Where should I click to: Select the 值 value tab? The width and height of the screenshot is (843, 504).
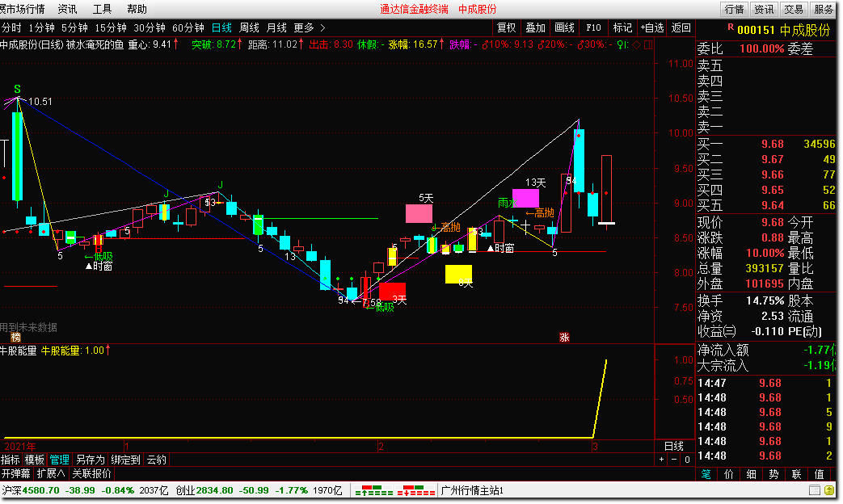click(820, 474)
